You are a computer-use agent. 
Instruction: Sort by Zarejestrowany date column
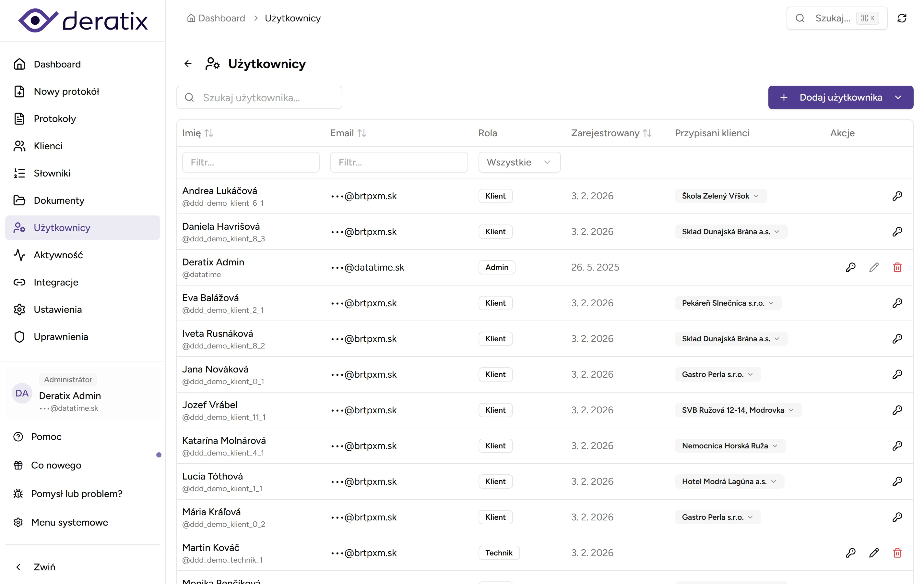[611, 133]
